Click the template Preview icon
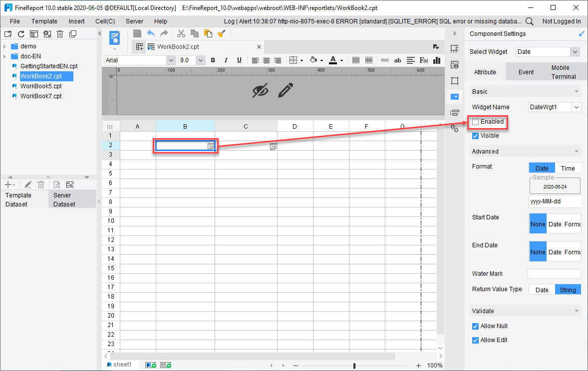The image size is (588, 371). pyautogui.click(x=114, y=38)
